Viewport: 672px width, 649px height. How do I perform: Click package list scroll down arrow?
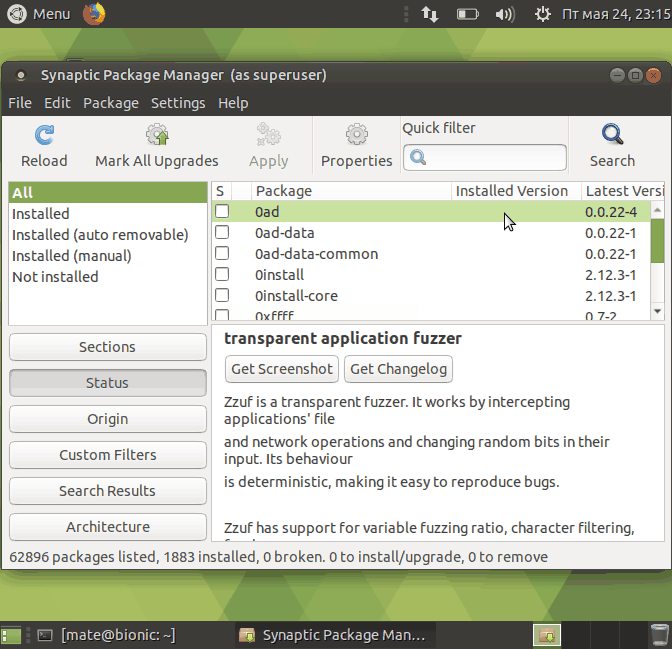pyautogui.click(x=657, y=311)
